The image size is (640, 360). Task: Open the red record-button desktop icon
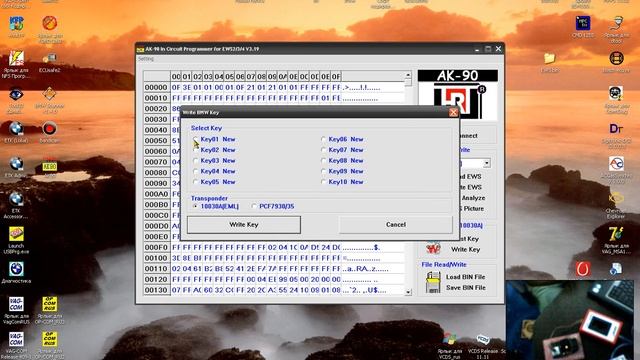click(49, 129)
